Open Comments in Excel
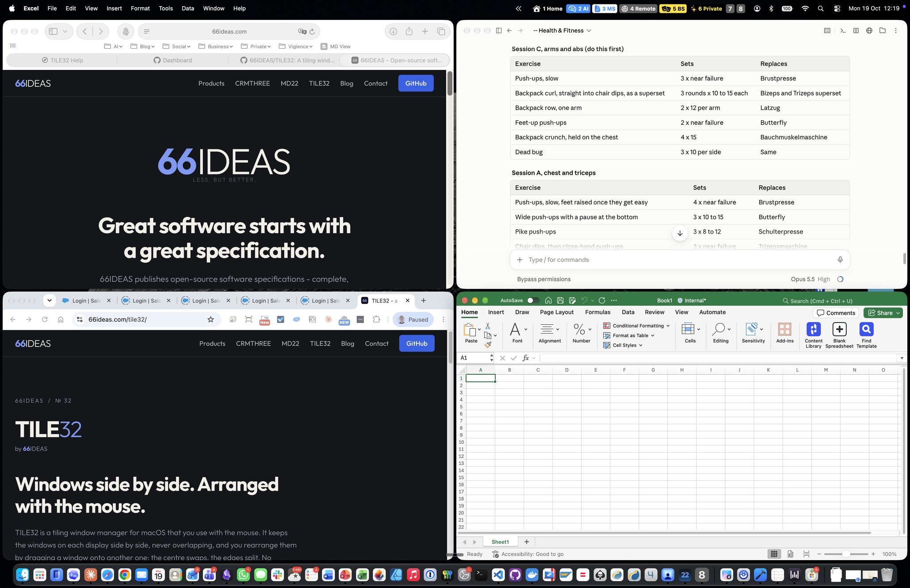 (x=836, y=313)
